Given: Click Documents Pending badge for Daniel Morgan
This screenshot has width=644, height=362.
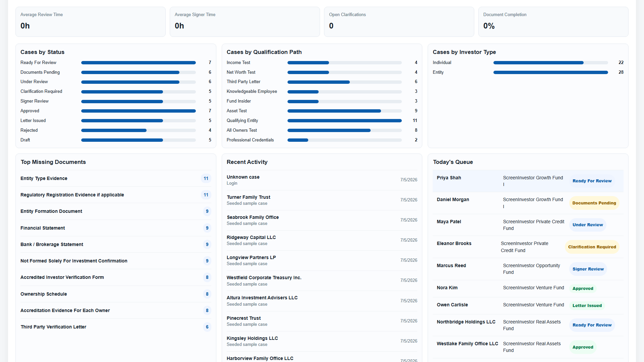Looking at the screenshot, I should (x=594, y=203).
